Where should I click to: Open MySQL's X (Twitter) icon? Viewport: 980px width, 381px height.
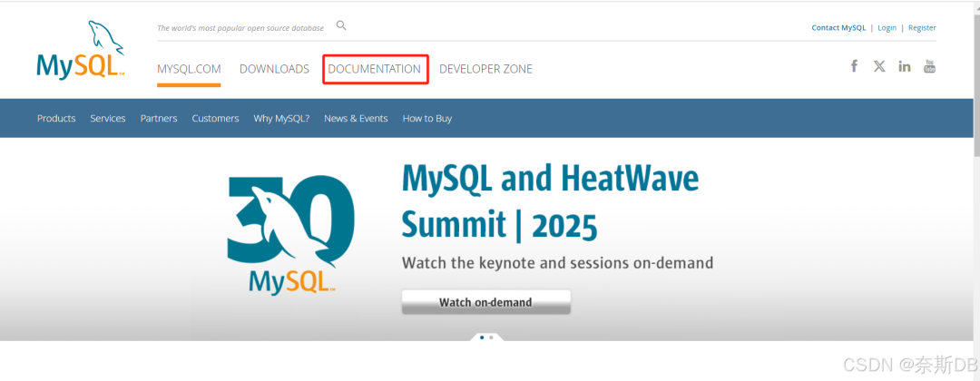[x=879, y=66]
